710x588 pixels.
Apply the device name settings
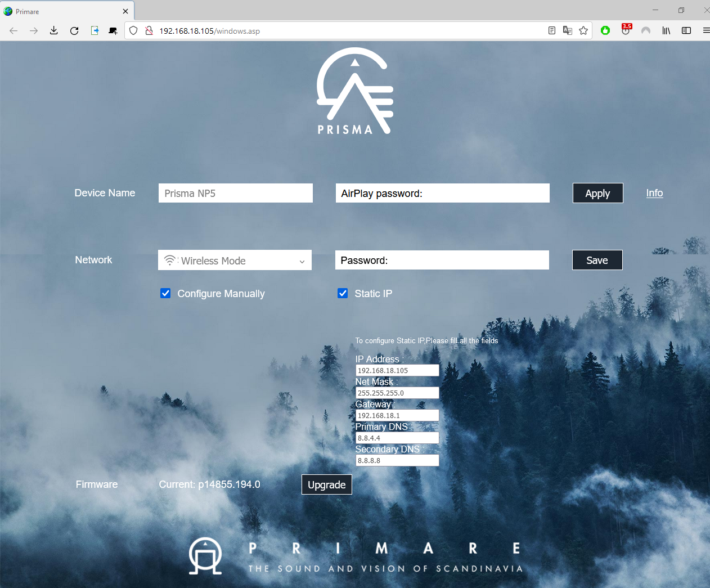tap(598, 193)
